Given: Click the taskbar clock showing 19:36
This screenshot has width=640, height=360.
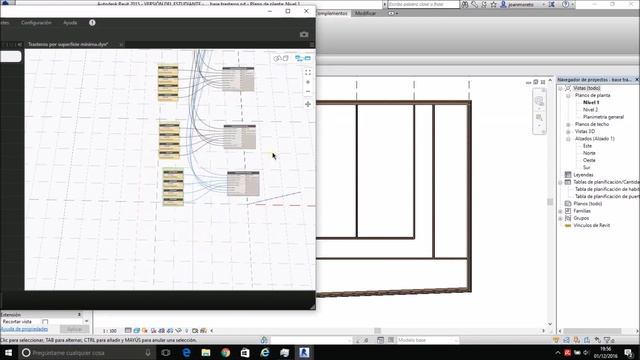Looking at the screenshot, I should (x=606, y=353).
